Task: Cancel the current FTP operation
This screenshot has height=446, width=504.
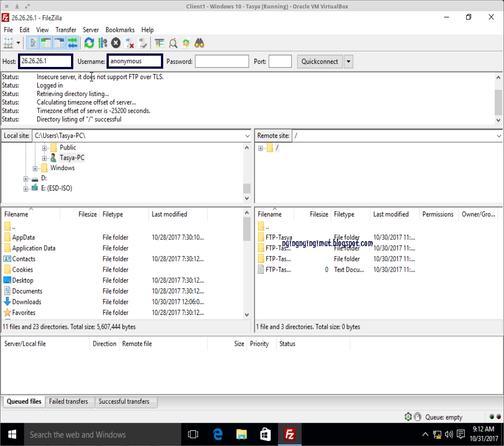Action: pos(115,43)
